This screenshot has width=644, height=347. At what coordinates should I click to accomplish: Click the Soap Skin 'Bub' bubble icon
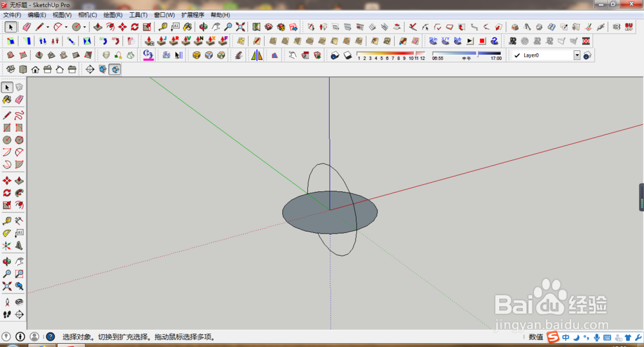(x=458, y=41)
